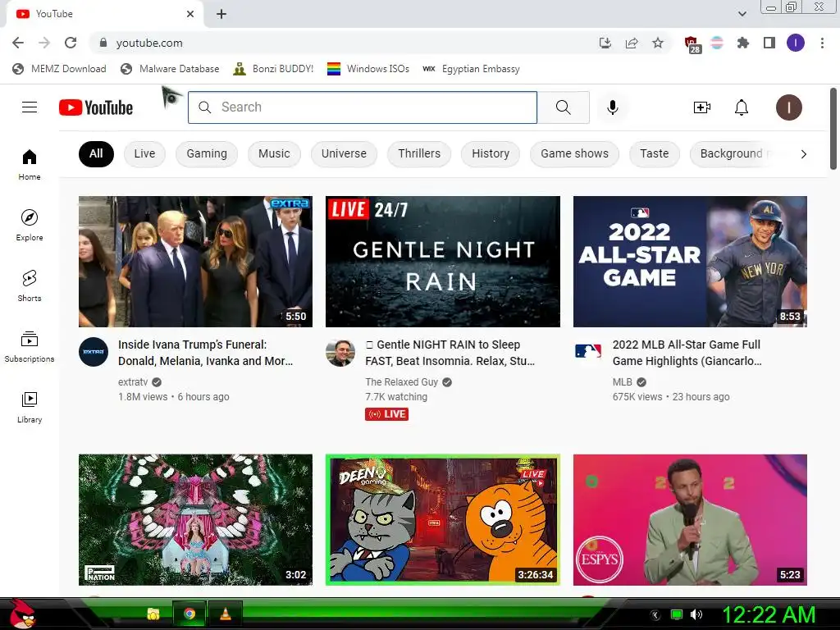Click the extratv channel name
The height and width of the screenshot is (630, 840).
pos(133,382)
